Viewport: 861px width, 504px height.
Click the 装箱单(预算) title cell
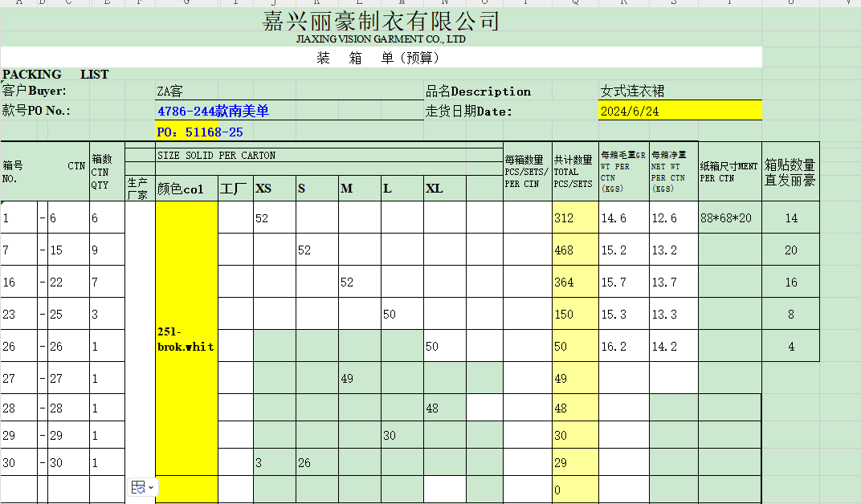(x=381, y=58)
